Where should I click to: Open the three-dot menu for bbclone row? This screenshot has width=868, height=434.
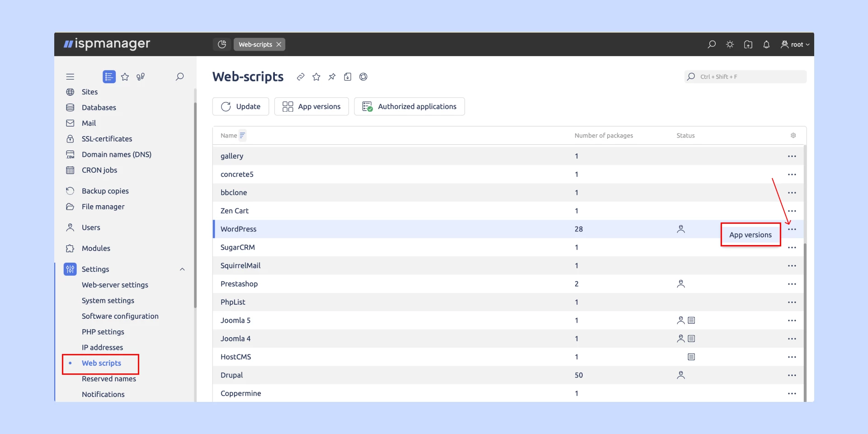(792, 193)
